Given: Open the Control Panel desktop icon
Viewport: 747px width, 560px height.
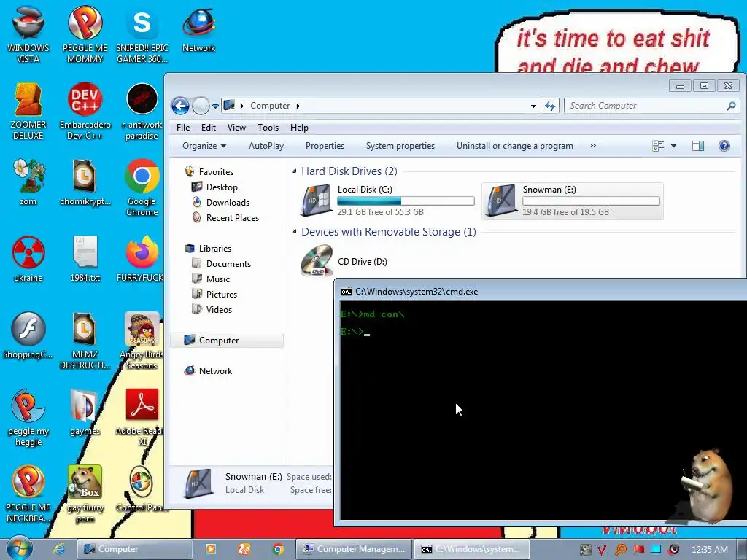Looking at the screenshot, I should click(142, 489).
